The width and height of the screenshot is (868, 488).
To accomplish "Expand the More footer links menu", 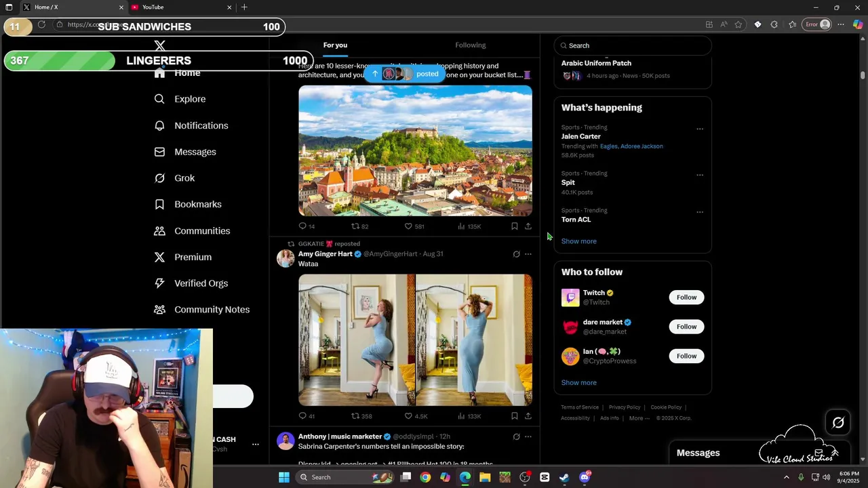I will coord(639,418).
